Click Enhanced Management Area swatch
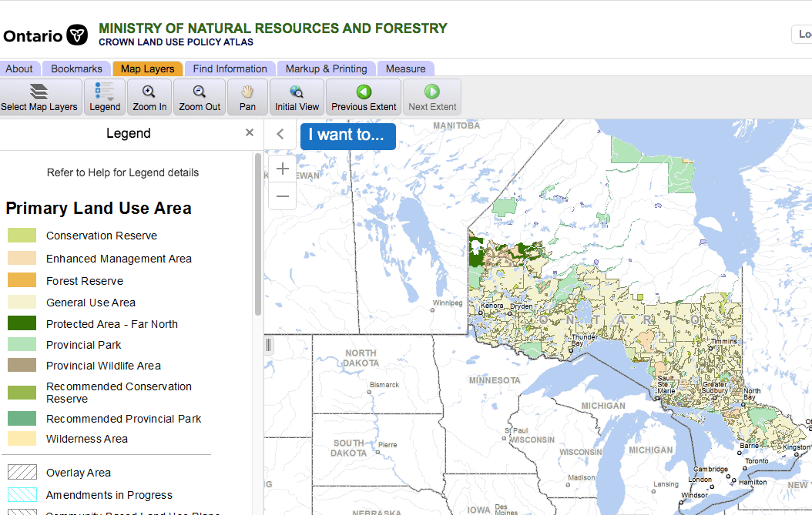Screen dimensions: 812x515 coord(22,259)
